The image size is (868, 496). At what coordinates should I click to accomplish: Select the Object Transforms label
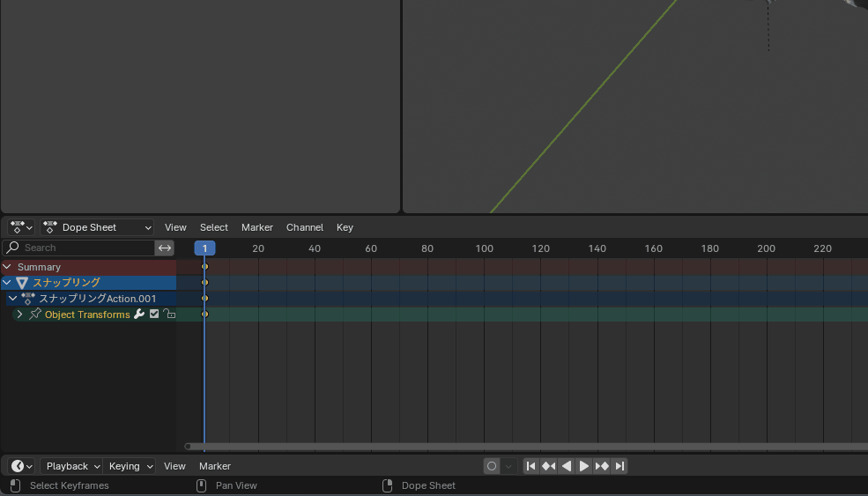click(x=87, y=315)
